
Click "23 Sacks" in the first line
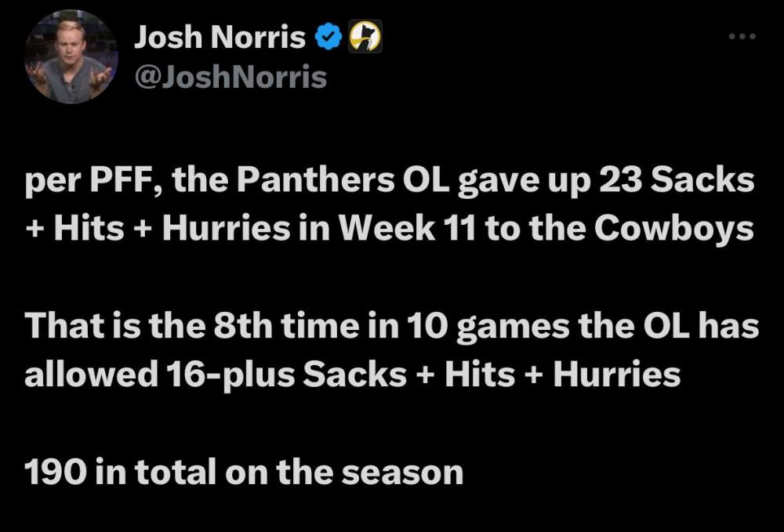[676, 182]
